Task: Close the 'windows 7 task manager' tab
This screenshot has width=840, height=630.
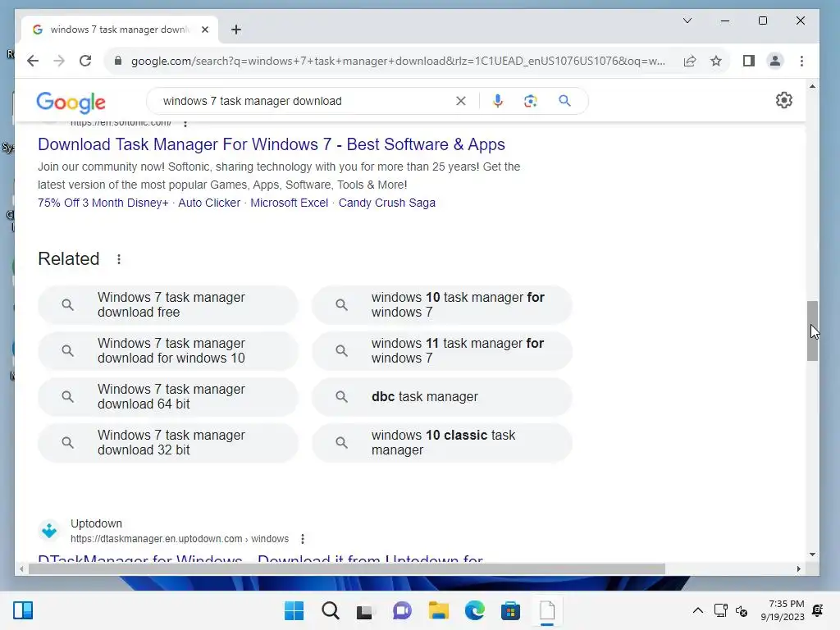Action: click(x=204, y=30)
